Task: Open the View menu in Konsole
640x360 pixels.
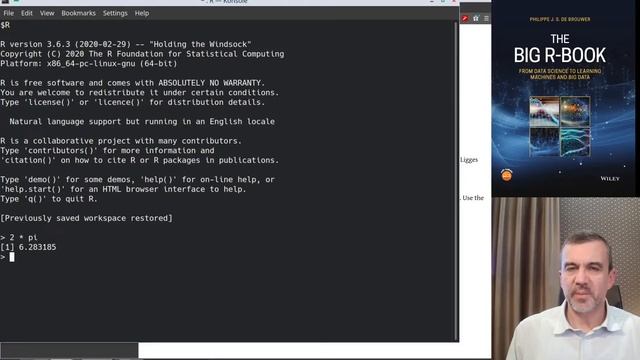Action: click(47, 13)
